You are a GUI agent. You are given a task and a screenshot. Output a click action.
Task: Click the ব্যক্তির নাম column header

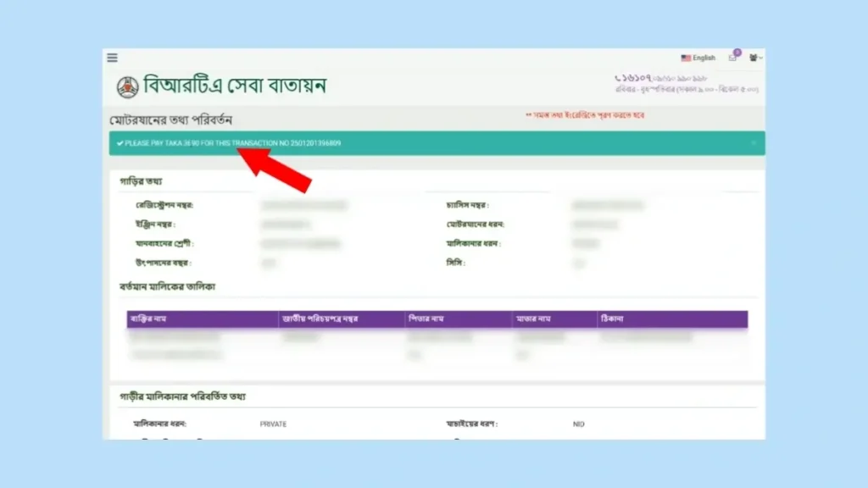coord(151,319)
